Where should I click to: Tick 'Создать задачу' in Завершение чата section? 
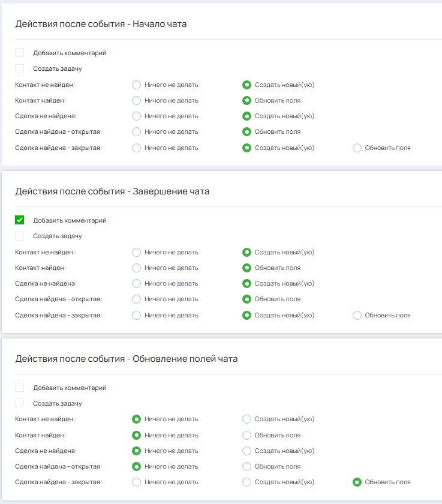(20, 236)
